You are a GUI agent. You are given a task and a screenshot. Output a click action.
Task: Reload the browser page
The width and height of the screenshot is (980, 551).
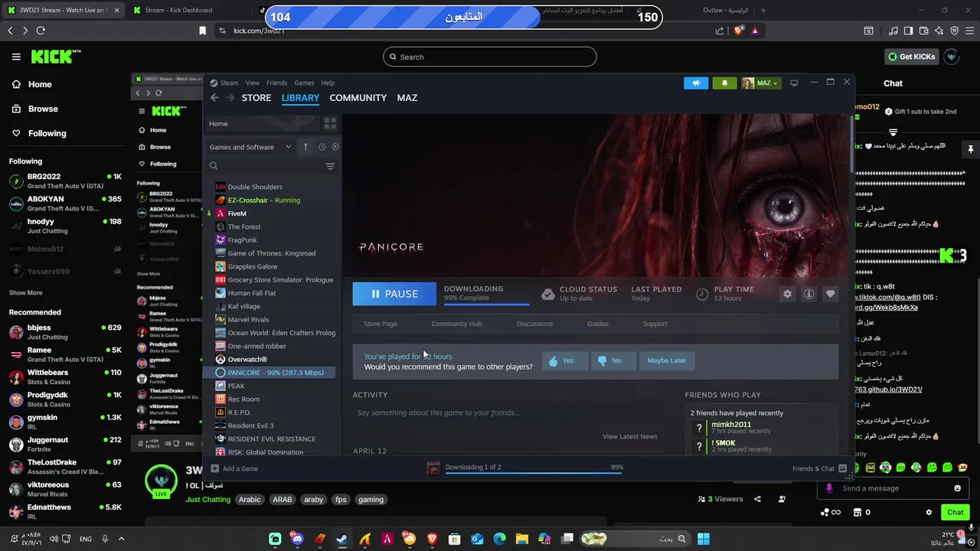pyautogui.click(x=41, y=31)
